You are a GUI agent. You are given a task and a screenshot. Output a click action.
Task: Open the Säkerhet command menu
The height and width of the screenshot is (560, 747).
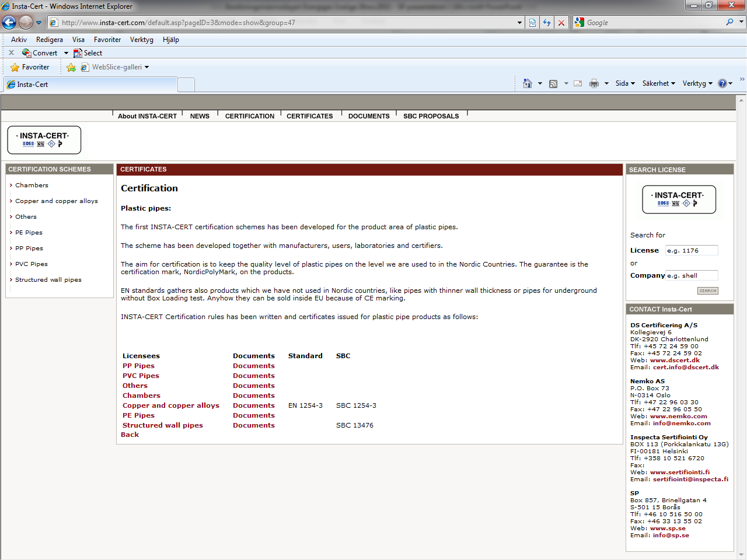(x=659, y=83)
